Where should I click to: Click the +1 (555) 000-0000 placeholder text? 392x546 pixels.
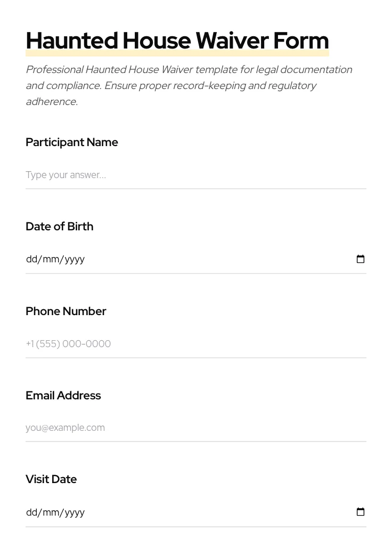[x=68, y=344]
